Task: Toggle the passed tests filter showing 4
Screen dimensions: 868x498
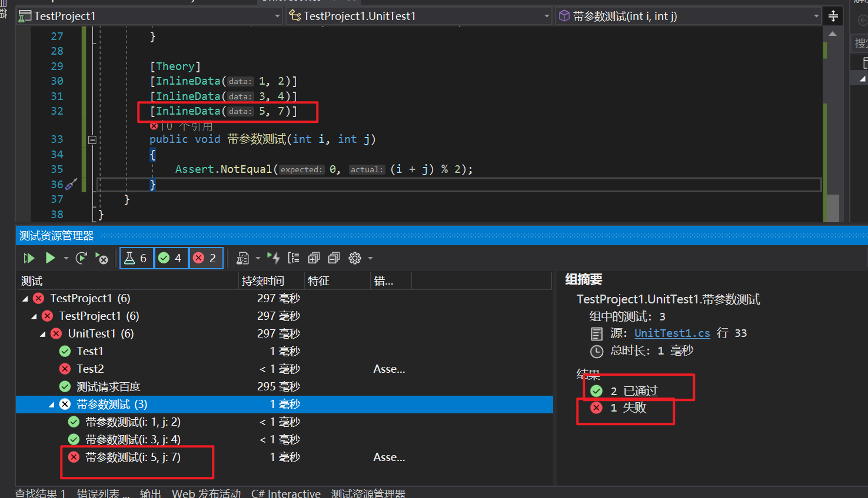Action: pyautogui.click(x=171, y=258)
